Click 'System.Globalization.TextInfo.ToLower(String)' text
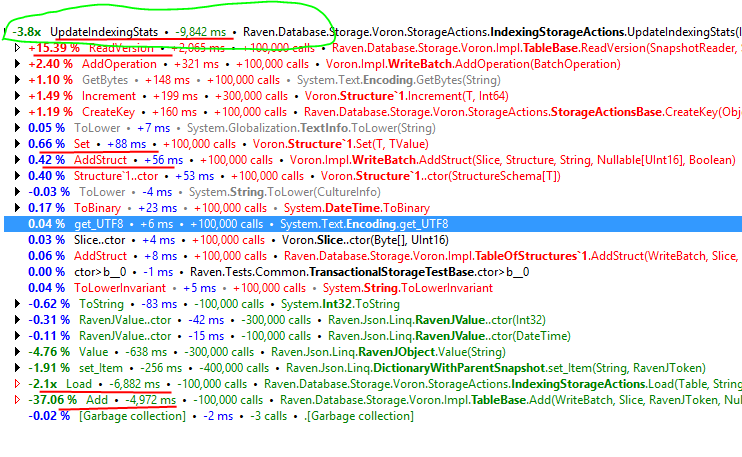This screenshot has height=457, width=742. [x=311, y=128]
